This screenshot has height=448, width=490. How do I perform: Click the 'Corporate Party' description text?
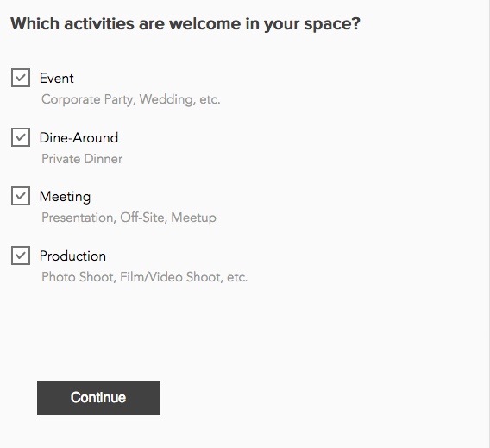click(x=88, y=99)
